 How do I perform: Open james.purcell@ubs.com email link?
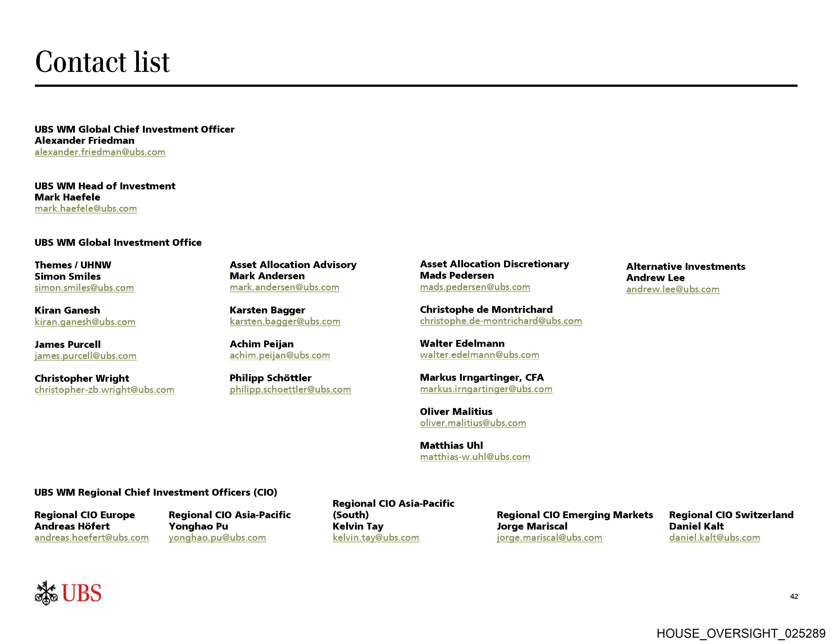coord(85,356)
